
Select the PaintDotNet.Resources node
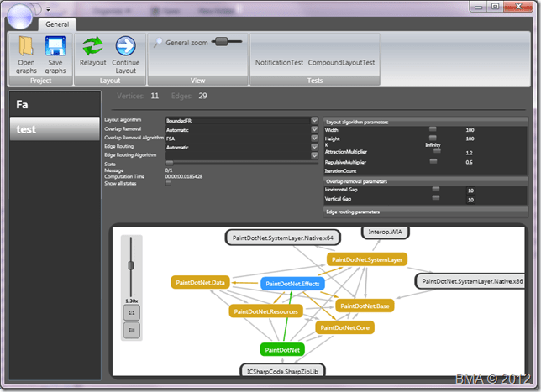pyautogui.click(x=265, y=311)
